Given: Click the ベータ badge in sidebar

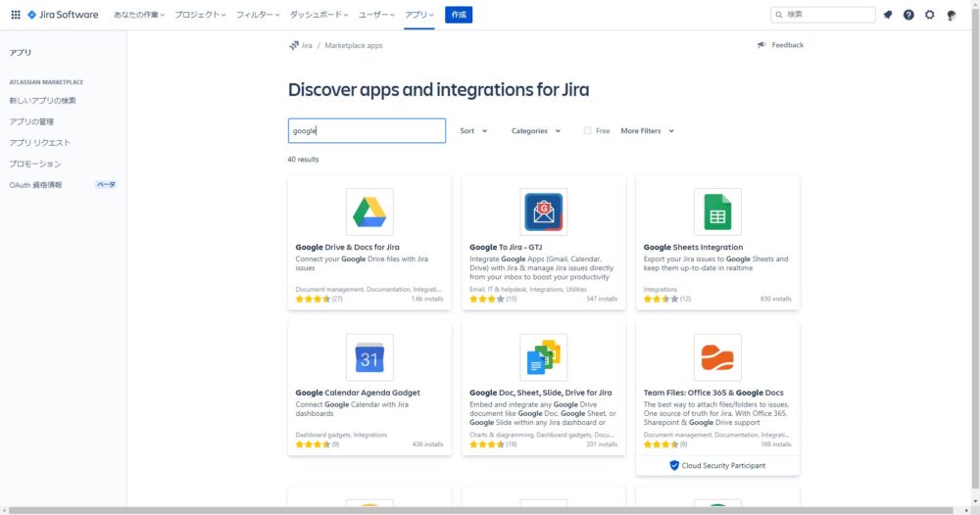Looking at the screenshot, I should [106, 185].
